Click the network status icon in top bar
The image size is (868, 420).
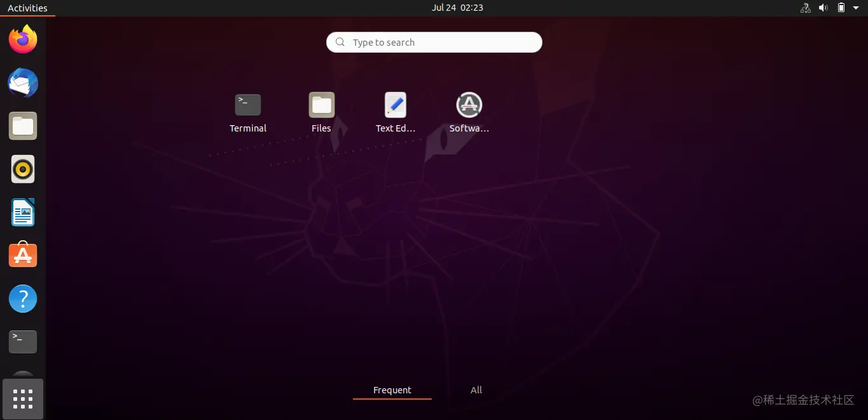coord(806,8)
